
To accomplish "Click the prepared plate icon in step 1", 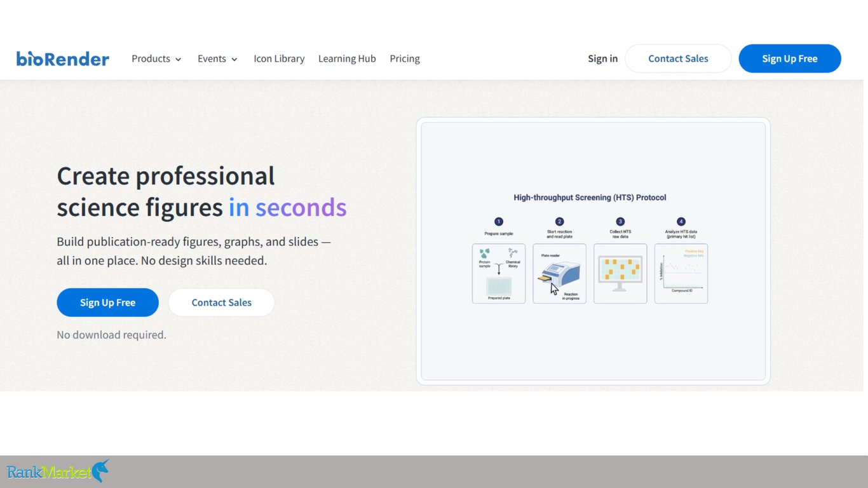I will (x=499, y=286).
